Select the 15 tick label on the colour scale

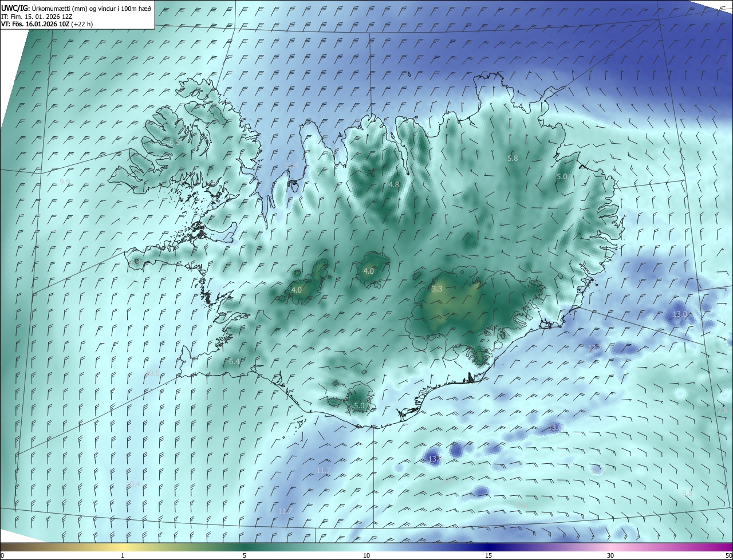(x=488, y=555)
